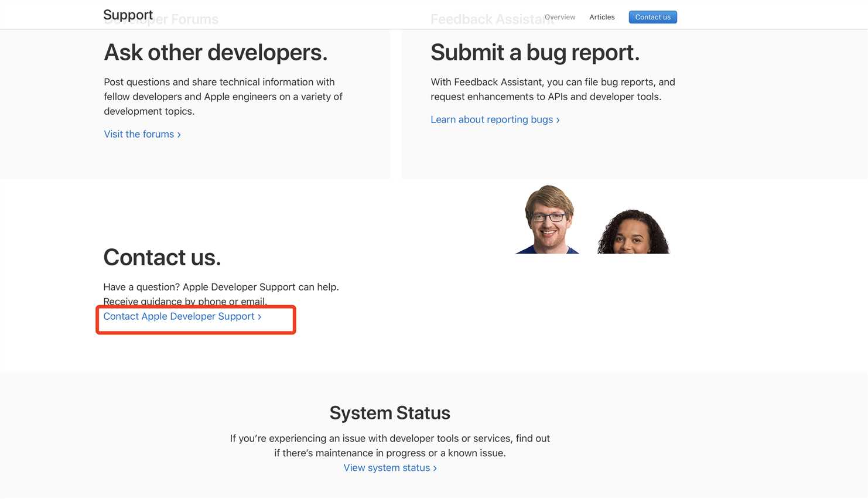The image size is (868, 499).
Task: Open the Visit the forums link
Action: 142,134
